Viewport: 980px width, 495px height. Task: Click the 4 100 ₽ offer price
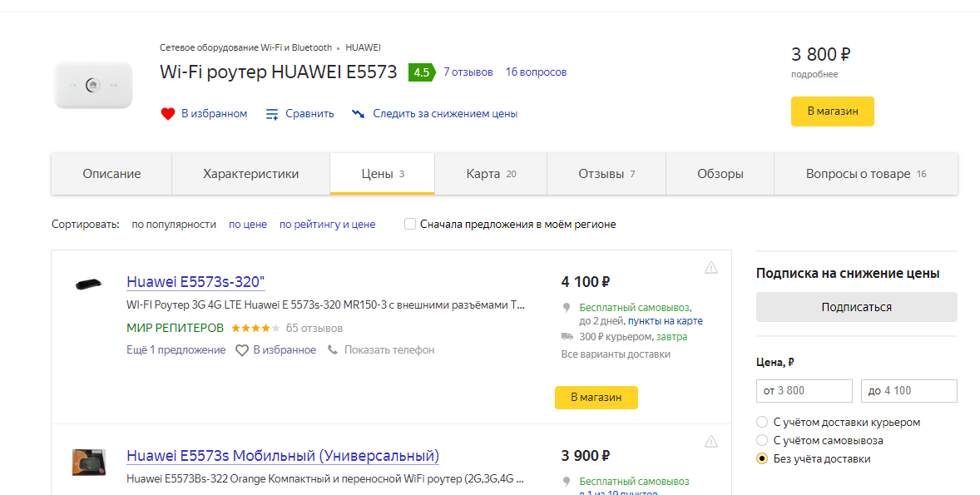[586, 282]
